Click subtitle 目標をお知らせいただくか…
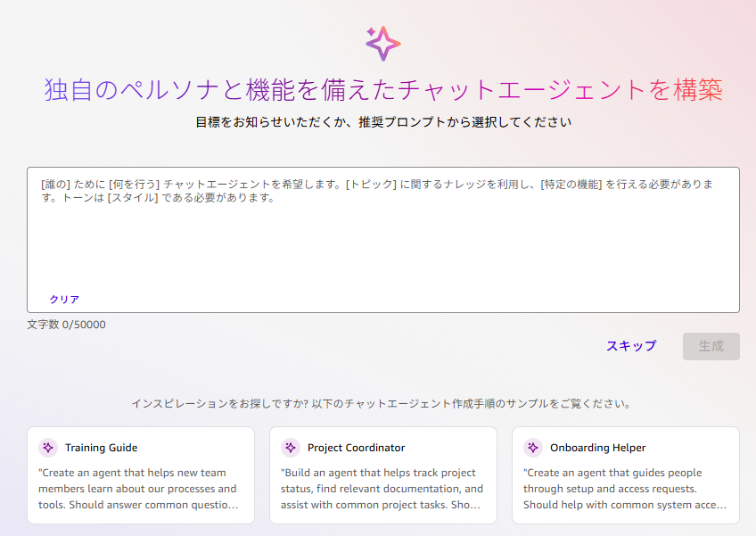 (383, 122)
